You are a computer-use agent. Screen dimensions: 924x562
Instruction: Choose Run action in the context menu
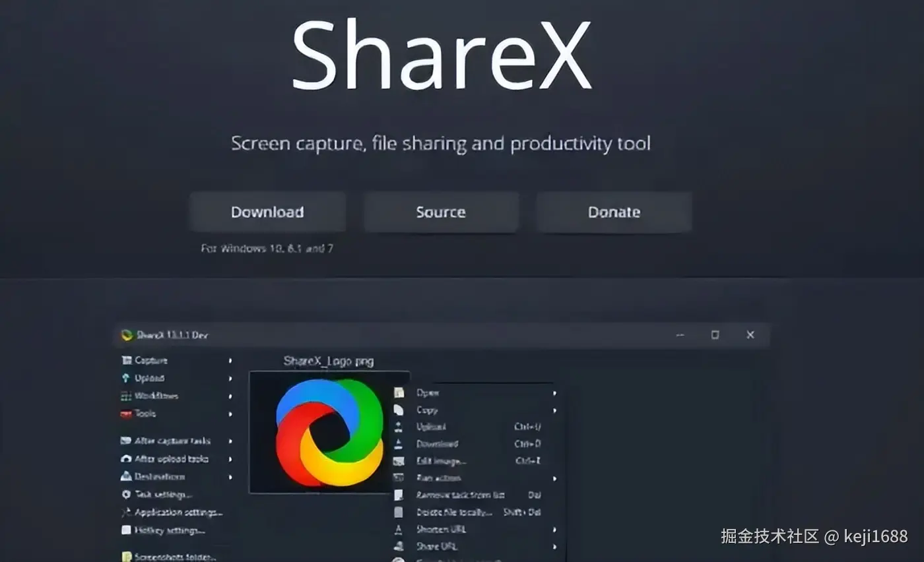pyautogui.click(x=439, y=478)
